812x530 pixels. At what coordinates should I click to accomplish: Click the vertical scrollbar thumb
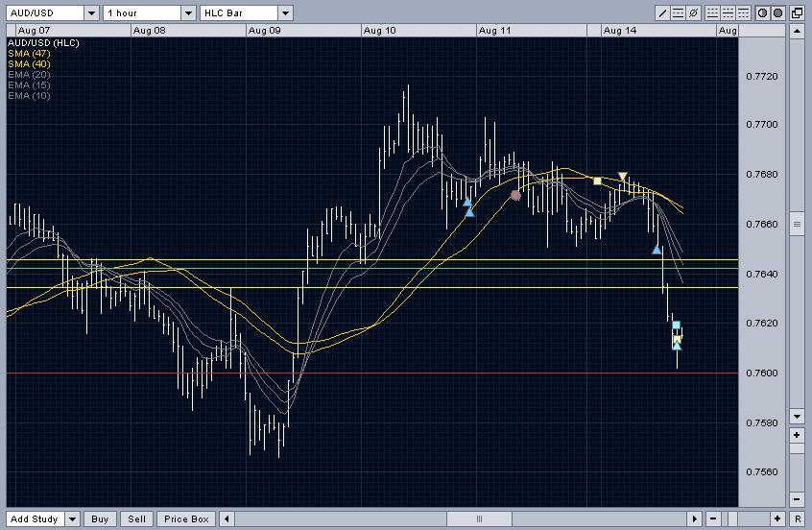tap(797, 224)
